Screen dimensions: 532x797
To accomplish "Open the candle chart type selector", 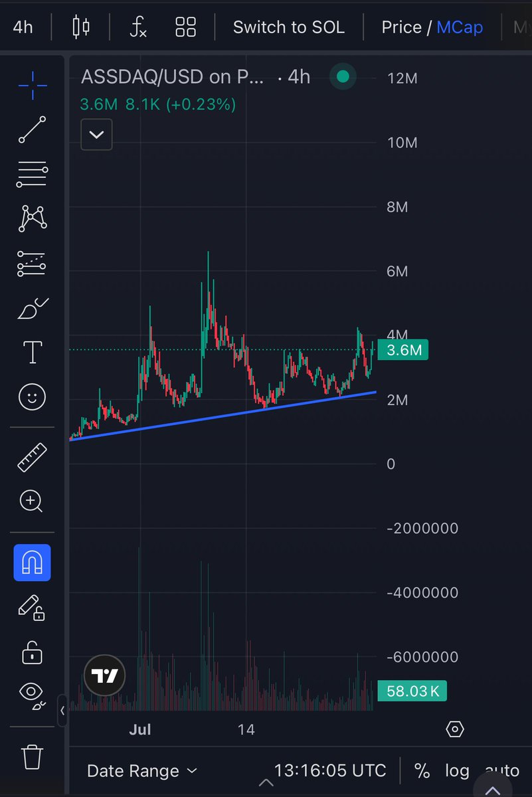I will 80,27.
